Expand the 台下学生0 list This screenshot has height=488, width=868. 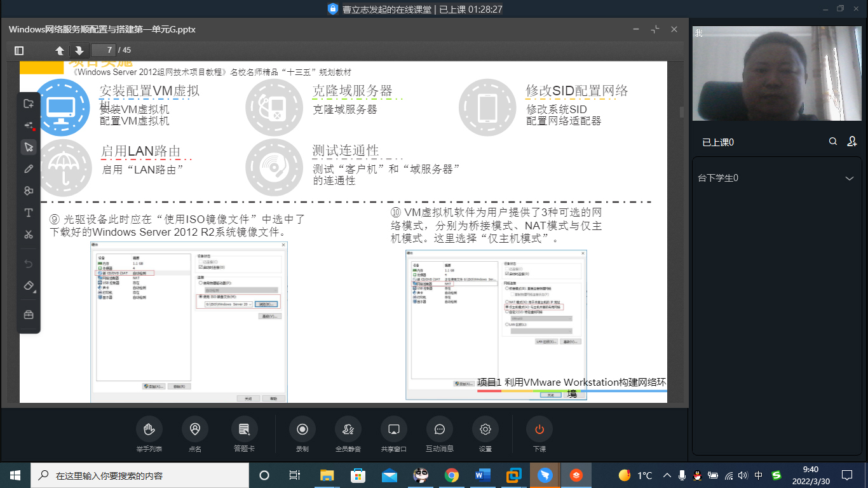[849, 179]
